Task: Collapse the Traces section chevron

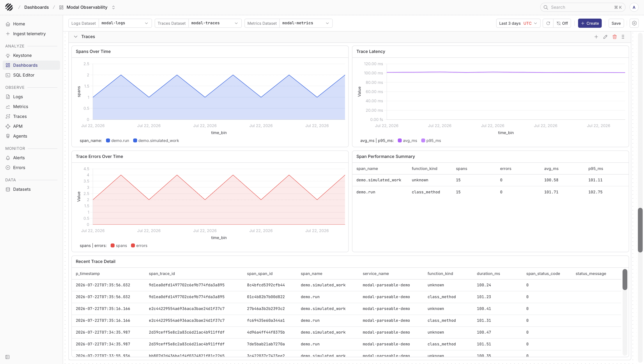Action: [x=76, y=37]
